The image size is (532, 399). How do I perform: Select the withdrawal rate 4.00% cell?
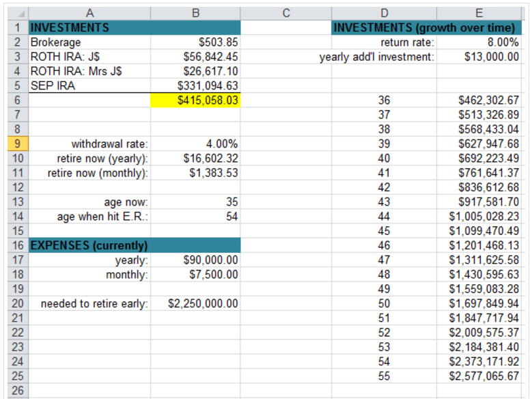pyautogui.click(x=195, y=143)
